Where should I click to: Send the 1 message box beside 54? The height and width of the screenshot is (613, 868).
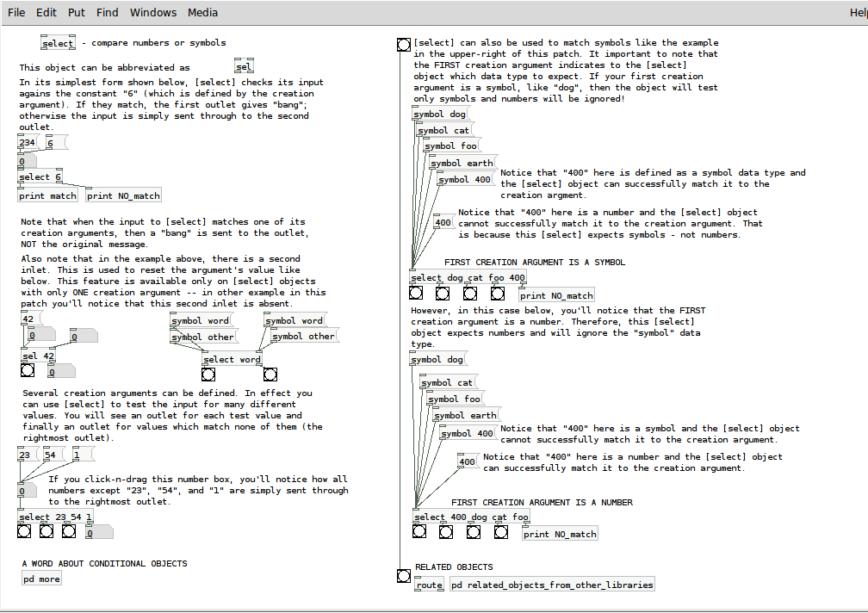83,455
